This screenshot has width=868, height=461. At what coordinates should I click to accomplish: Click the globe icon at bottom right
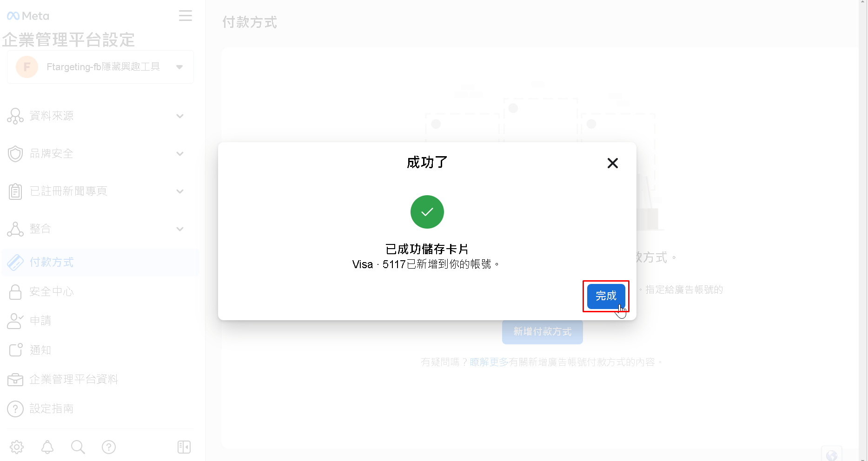pos(832,454)
